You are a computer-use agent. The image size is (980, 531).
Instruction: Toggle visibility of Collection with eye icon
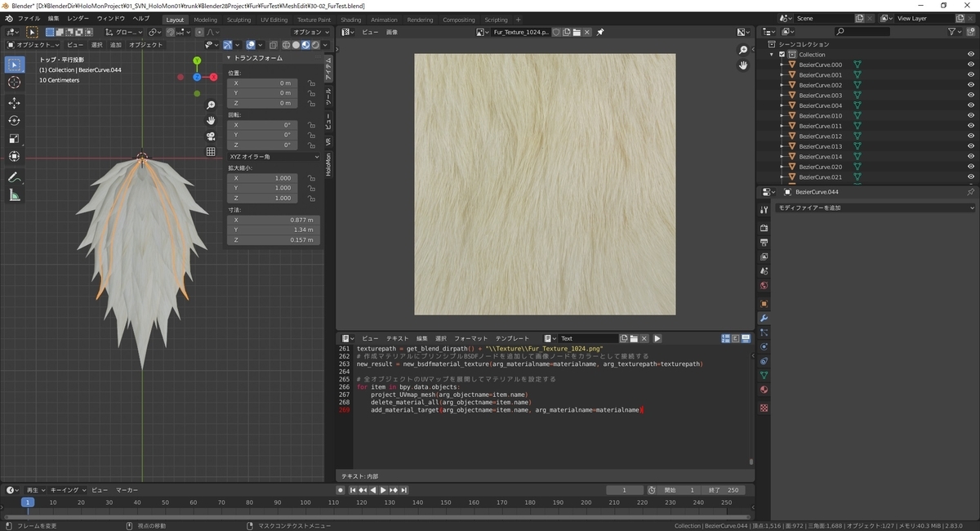[x=971, y=55]
